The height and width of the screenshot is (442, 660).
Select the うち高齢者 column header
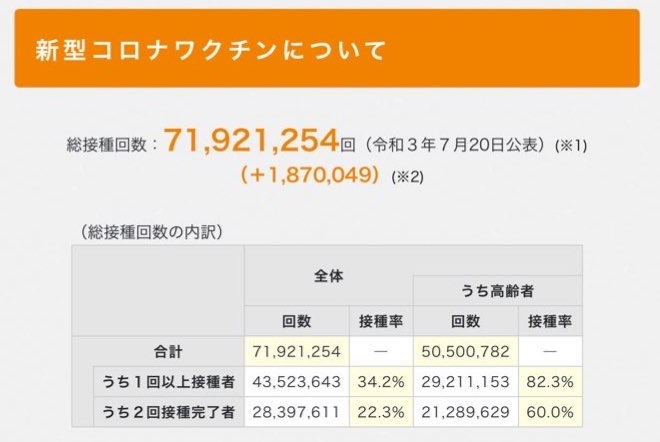tap(497, 291)
